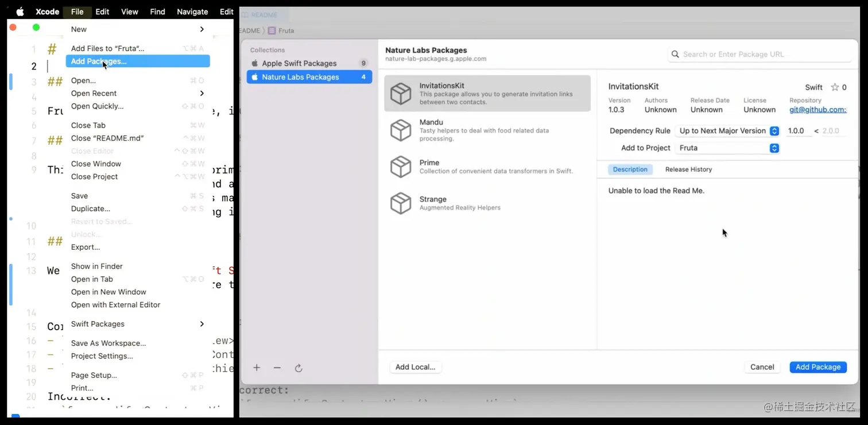Viewport: 868px width, 425px height.
Task: Choose Page Setup... menu item
Action: [138, 375]
